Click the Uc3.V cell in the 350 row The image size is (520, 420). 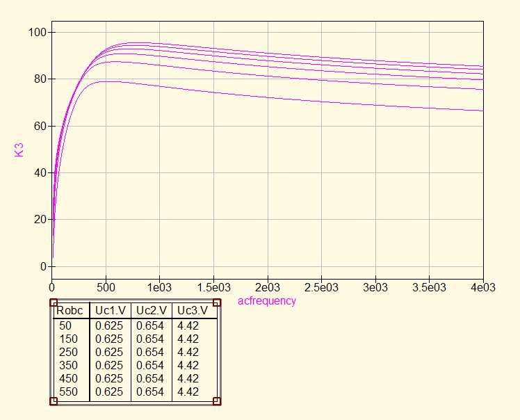(188, 365)
